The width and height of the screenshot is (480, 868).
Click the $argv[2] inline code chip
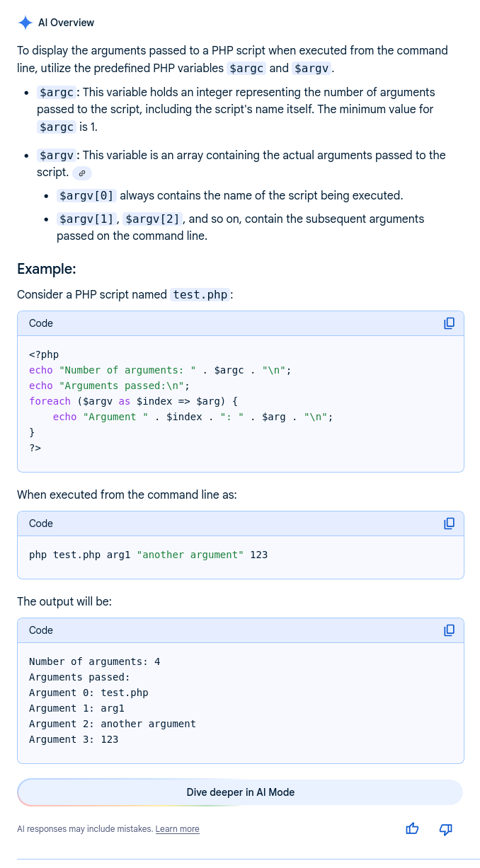tap(153, 219)
